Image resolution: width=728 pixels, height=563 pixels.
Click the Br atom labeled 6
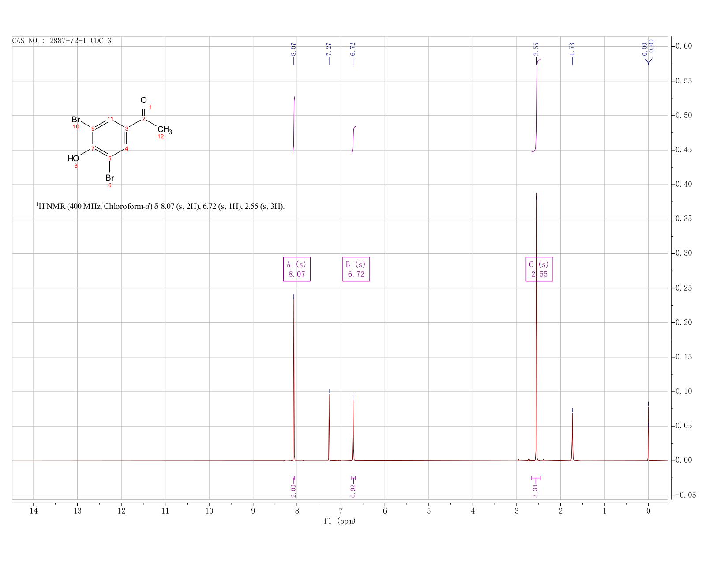click(109, 178)
